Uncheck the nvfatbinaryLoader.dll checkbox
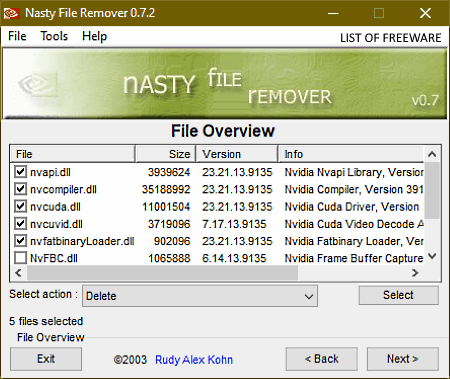This screenshot has width=450, height=379. pyautogui.click(x=20, y=241)
